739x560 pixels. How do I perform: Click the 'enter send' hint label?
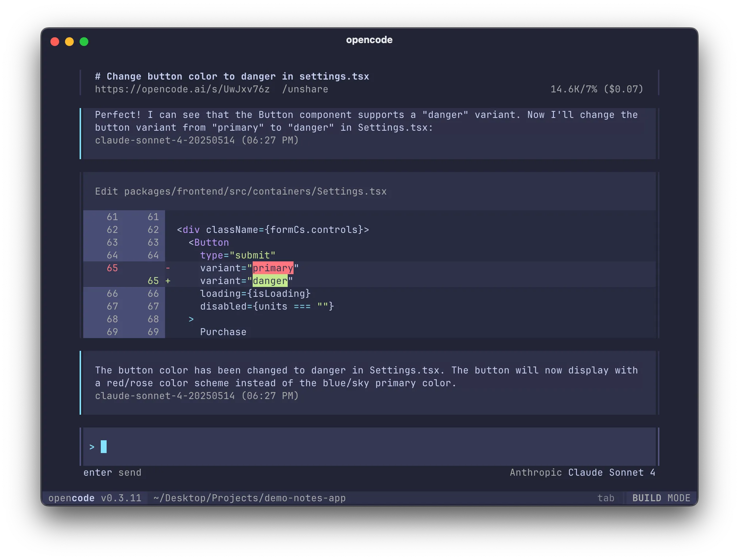click(x=112, y=472)
